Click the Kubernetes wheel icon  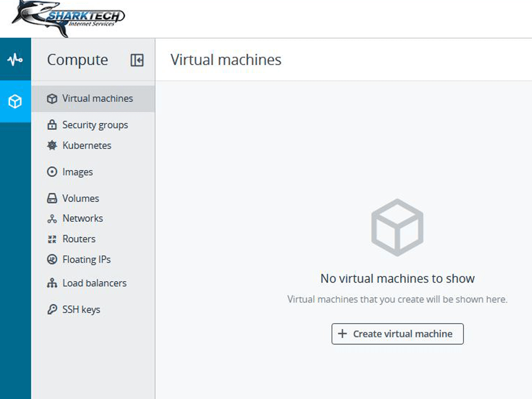click(52, 145)
